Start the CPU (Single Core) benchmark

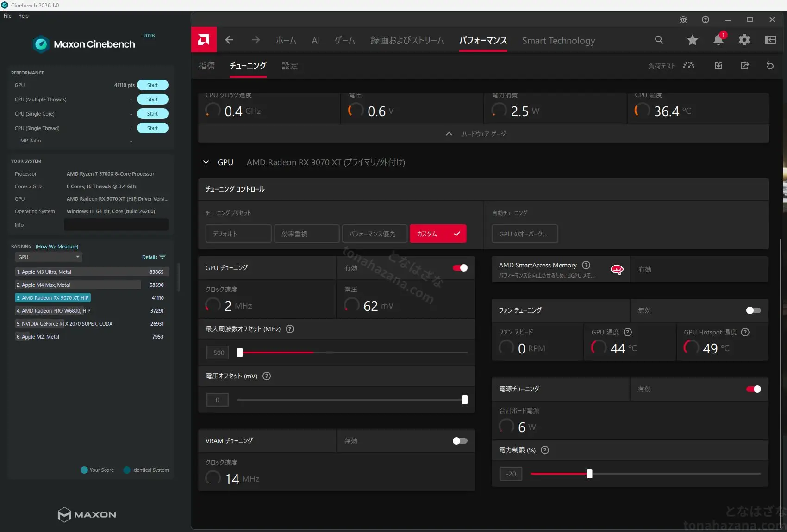point(152,114)
